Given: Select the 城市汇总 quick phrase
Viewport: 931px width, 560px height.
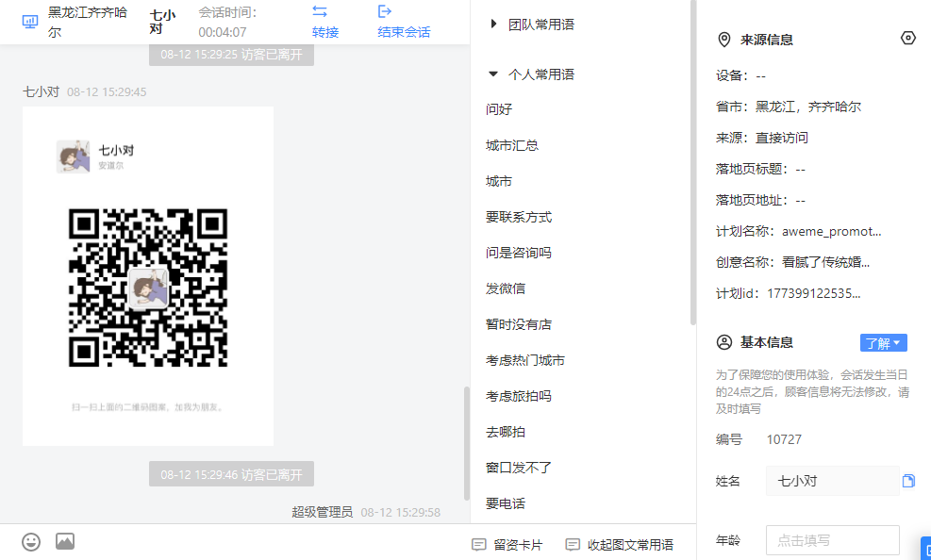Looking at the screenshot, I should point(512,145).
